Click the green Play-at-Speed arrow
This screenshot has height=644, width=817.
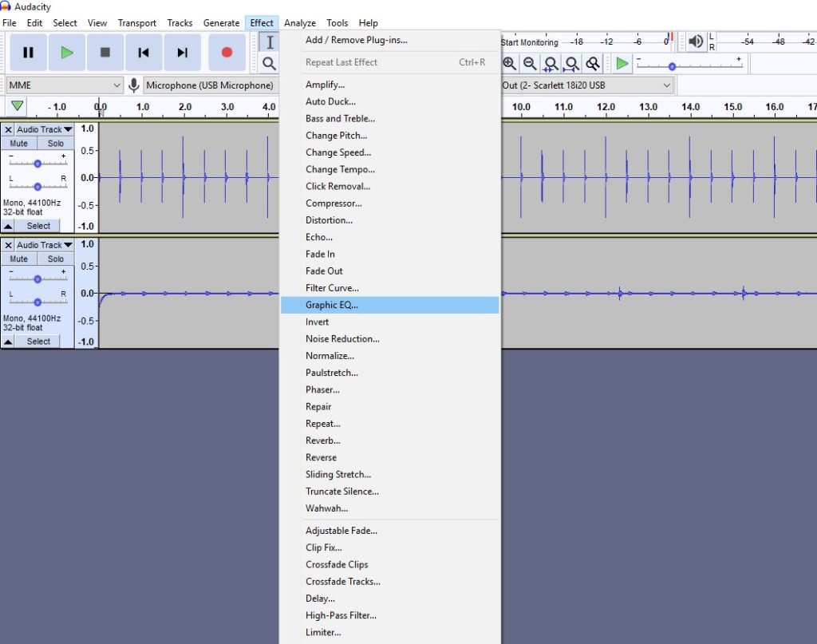coord(621,63)
